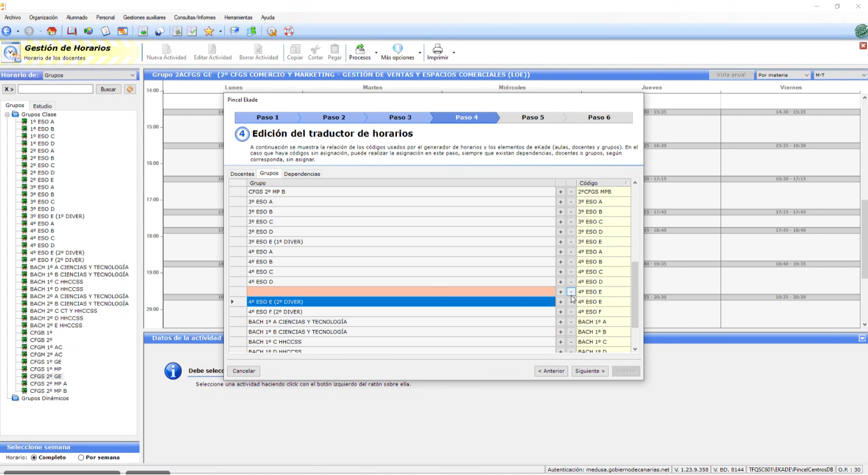Viewport: 868px width, 475px height.
Task: Click the Código column header
Action: tap(603, 183)
